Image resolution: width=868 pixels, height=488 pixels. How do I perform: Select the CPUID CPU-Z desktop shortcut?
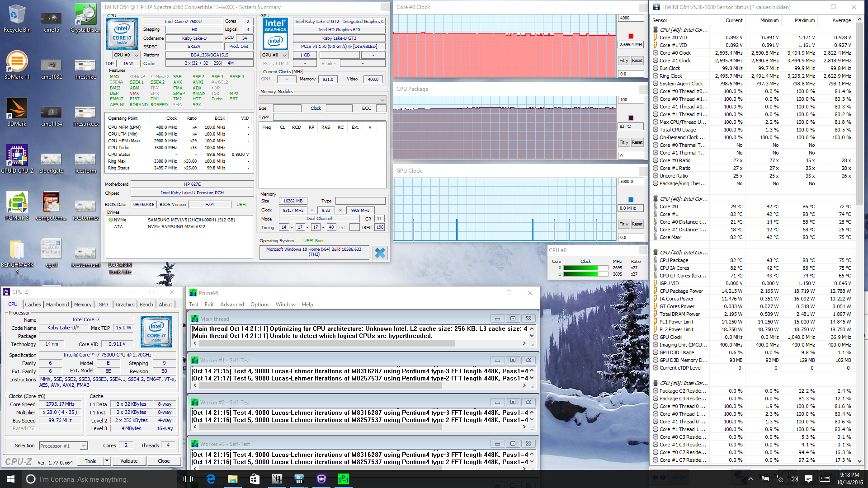pyautogui.click(x=17, y=159)
